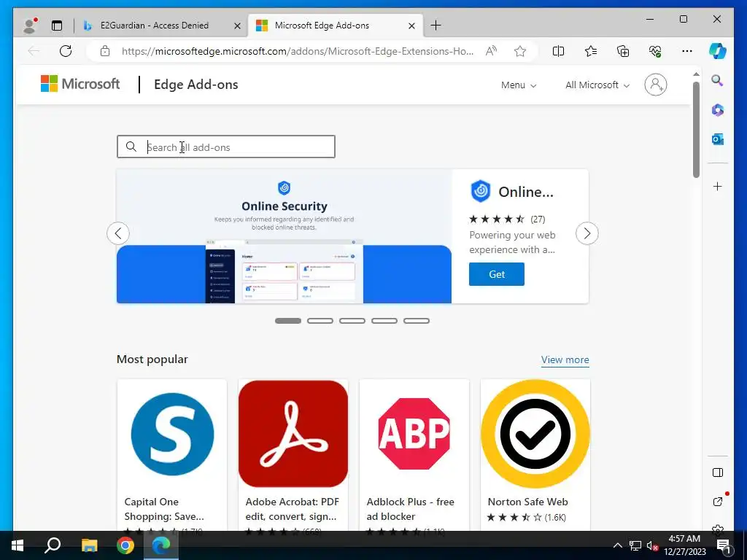Viewport: 747px width, 560px height.
Task: Focus the Search all add-ons field
Action: click(x=226, y=147)
